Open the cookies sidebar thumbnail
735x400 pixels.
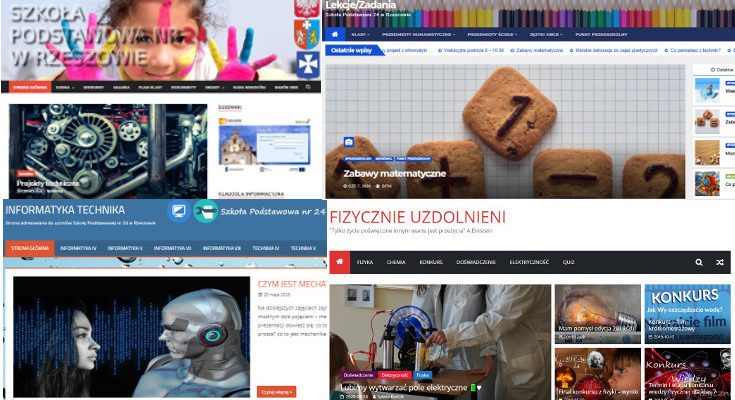point(707,121)
